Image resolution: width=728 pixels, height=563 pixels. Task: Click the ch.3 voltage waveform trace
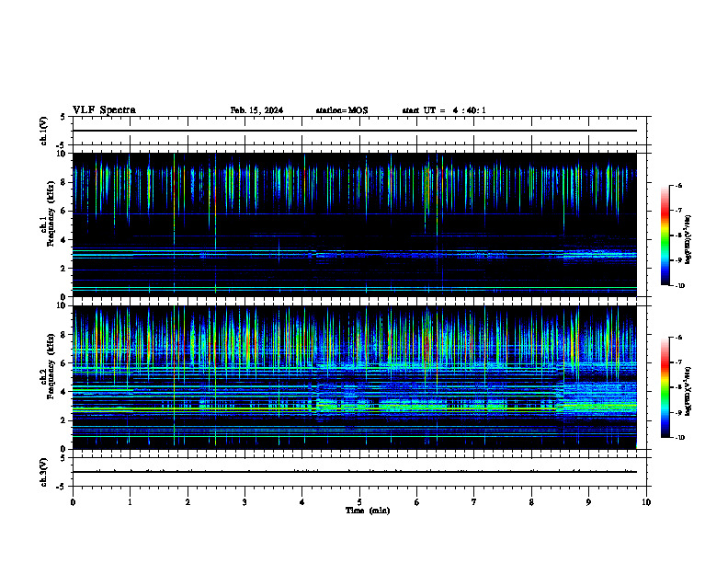click(355, 472)
